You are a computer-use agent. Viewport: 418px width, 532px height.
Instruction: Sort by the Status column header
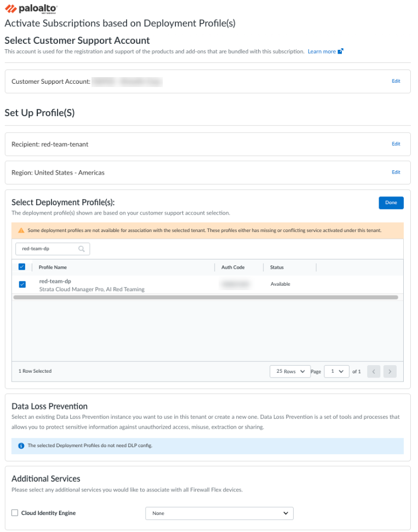pyautogui.click(x=277, y=268)
